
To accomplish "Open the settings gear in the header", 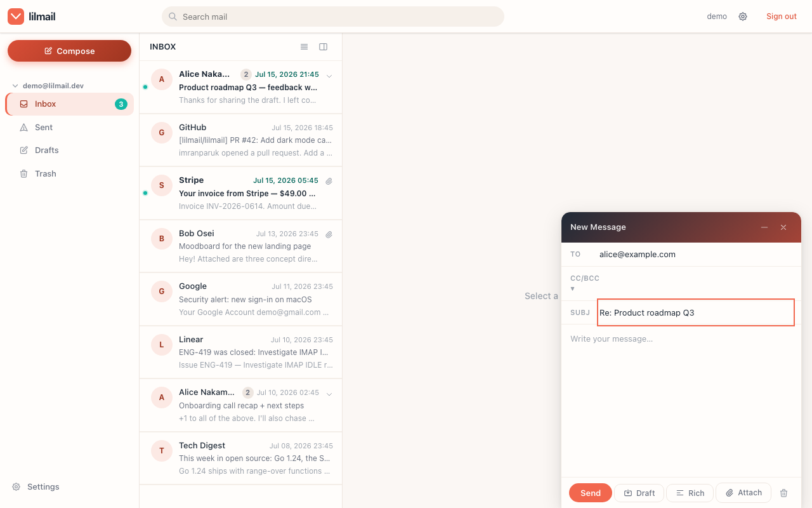I will coord(743,17).
